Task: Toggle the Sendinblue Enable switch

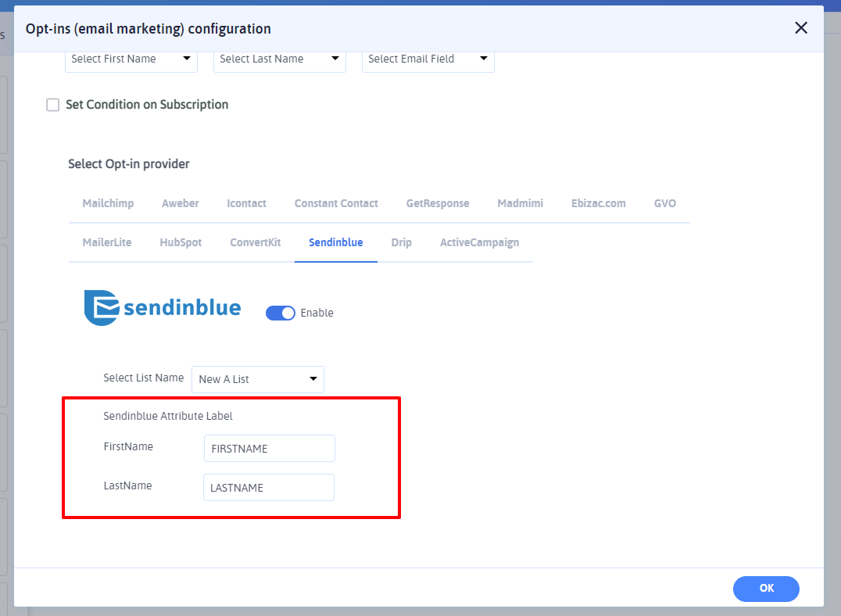Action: coord(281,313)
